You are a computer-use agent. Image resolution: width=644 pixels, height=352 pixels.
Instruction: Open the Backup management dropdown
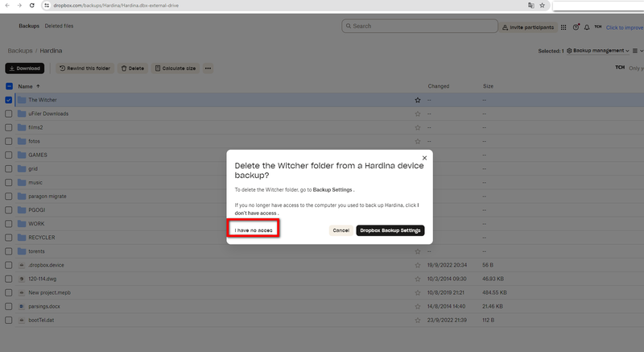598,51
